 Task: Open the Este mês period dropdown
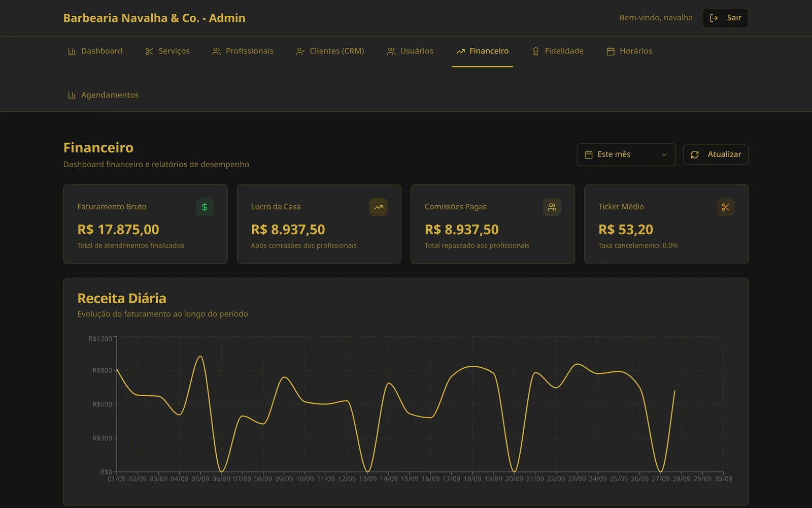(x=626, y=154)
